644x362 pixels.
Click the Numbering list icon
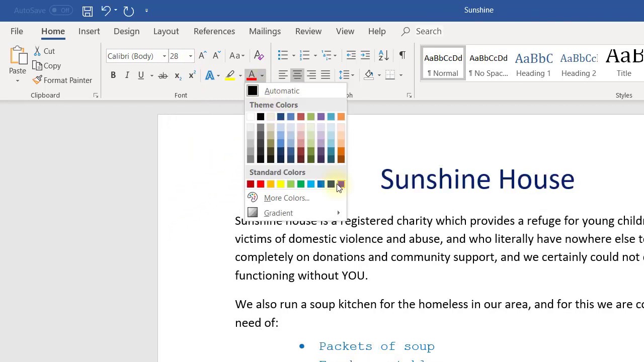(x=304, y=55)
